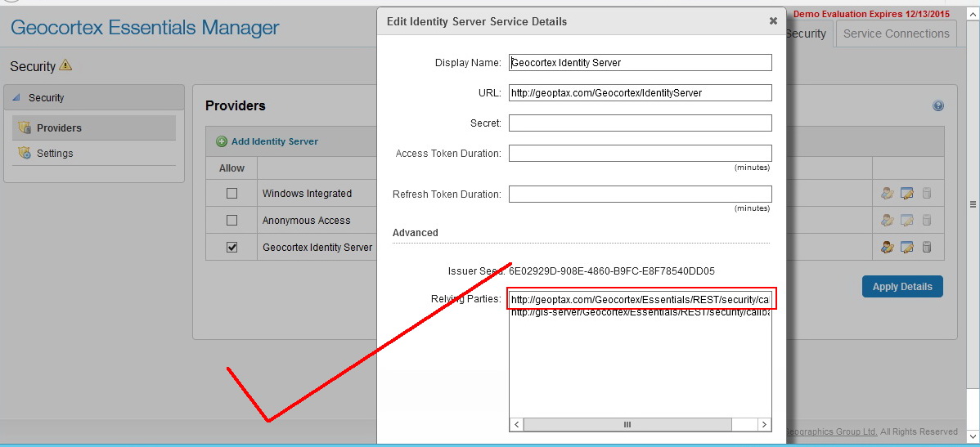
Task: Close the Edit Identity Server dialog
Action: click(x=773, y=21)
